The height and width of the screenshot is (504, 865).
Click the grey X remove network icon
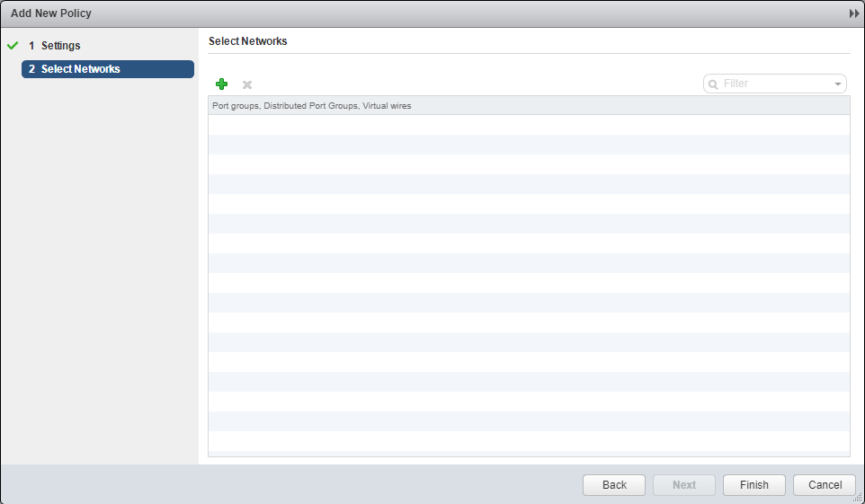coord(247,84)
